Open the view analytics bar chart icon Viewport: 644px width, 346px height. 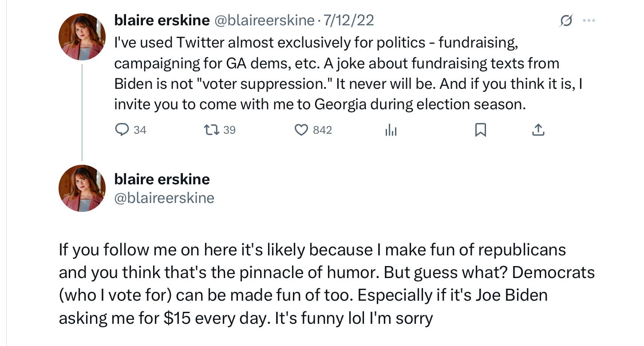[x=391, y=130]
